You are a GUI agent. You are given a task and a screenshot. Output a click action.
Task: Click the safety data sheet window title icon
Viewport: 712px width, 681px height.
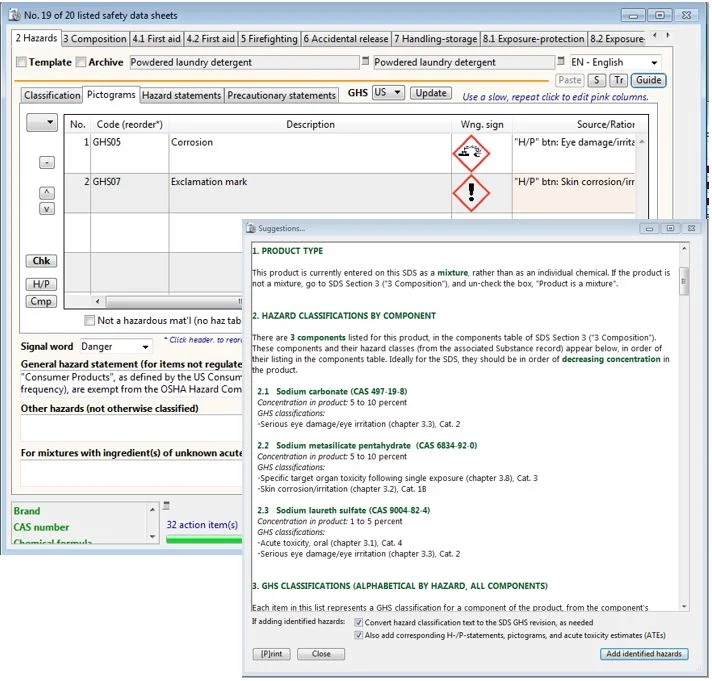15,15
